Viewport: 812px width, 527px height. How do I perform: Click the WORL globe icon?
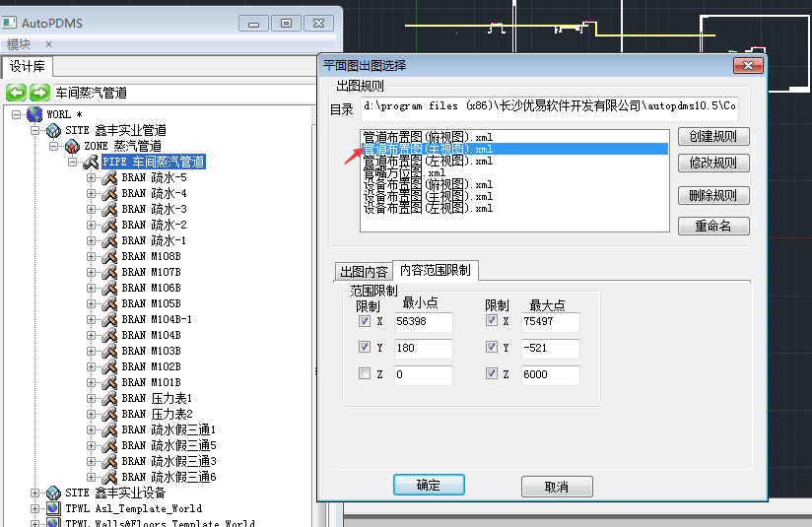34,115
